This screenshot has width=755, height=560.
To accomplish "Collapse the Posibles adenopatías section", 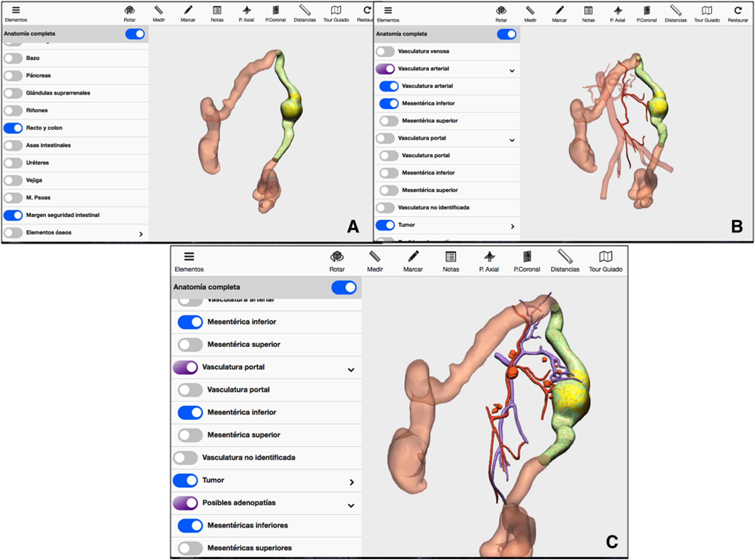I will click(x=351, y=505).
